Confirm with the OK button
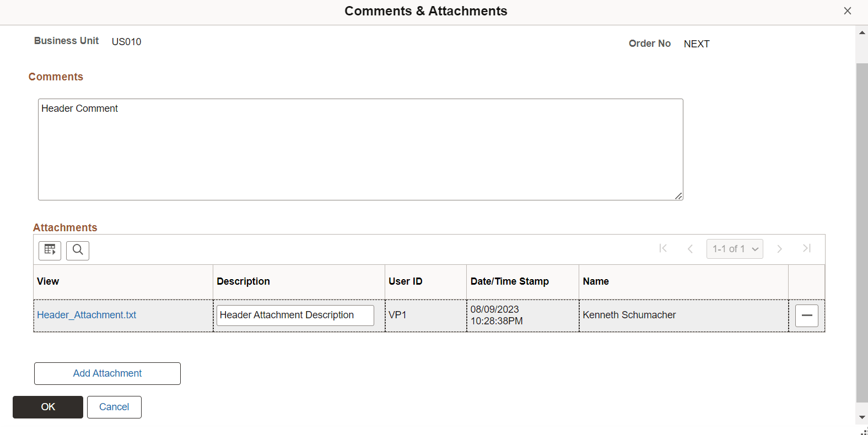Image resolution: width=868 pixels, height=435 pixels. [48, 407]
